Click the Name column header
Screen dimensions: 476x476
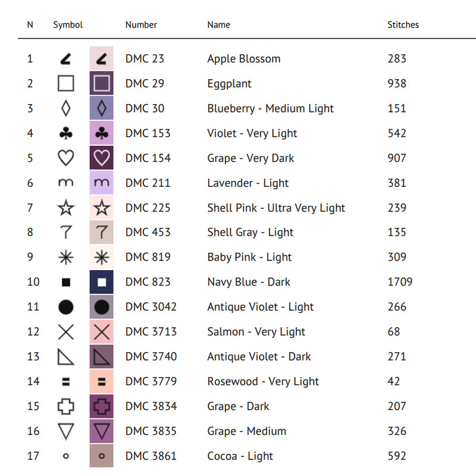coord(218,25)
